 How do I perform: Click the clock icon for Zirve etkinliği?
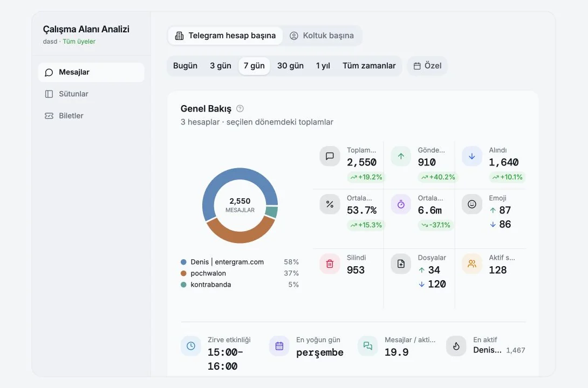191,345
